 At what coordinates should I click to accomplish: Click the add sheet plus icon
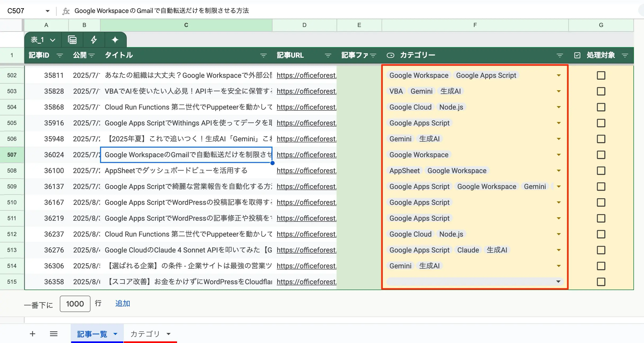tap(33, 334)
